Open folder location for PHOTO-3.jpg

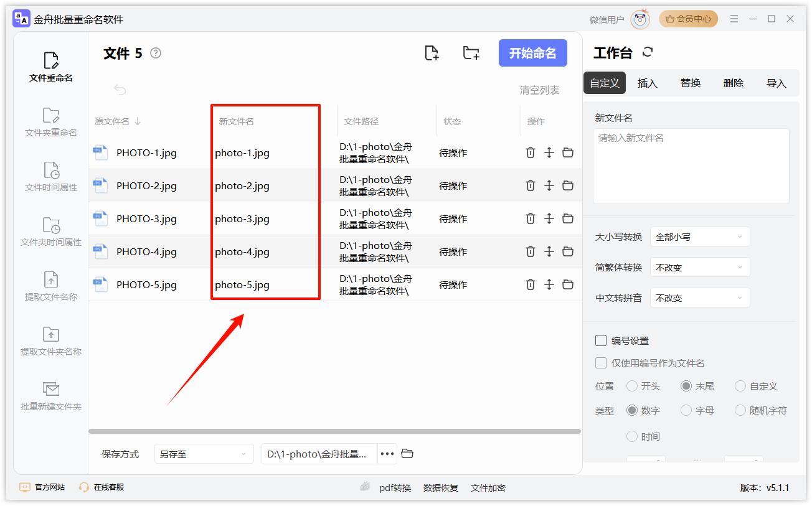point(568,218)
